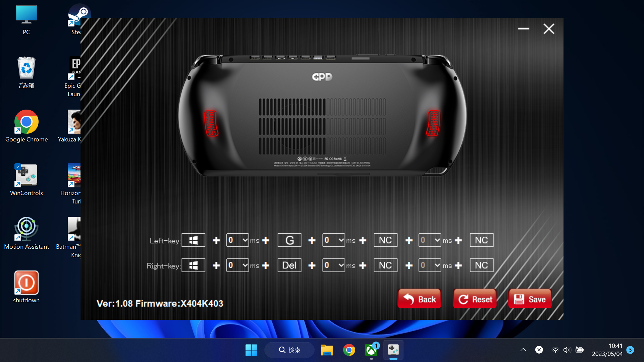The image size is (644, 362).
Task: Click the Left-key Windows logo key box
Action: click(x=193, y=240)
